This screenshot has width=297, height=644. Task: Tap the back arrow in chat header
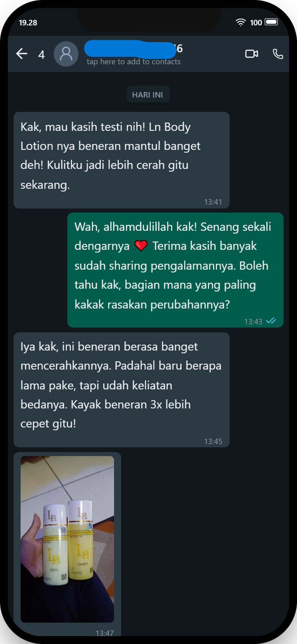(22, 54)
